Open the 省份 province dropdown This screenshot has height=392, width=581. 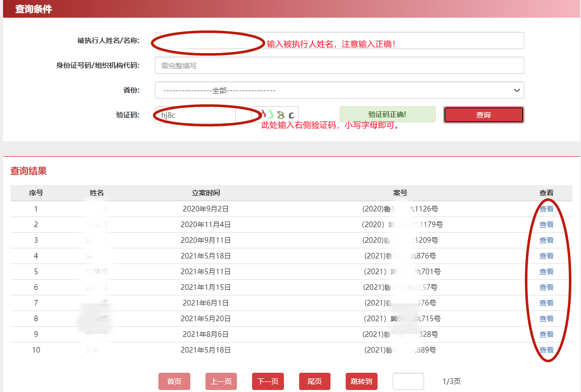[x=339, y=90]
